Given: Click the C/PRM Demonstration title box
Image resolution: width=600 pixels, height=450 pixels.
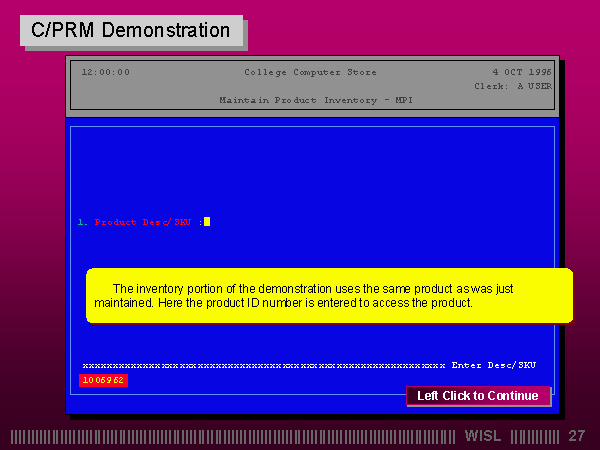Looking at the screenshot, I should pyautogui.click(x=131, y=31).
